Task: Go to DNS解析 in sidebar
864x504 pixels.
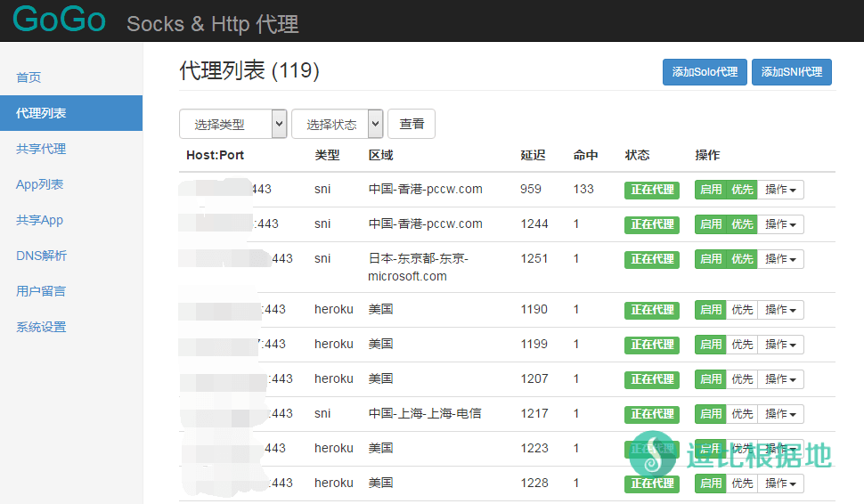Action: coord(41,256)
